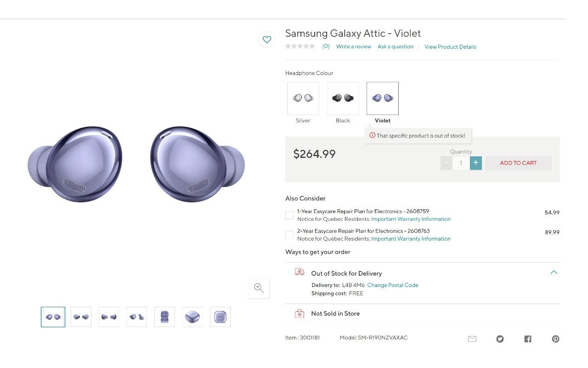Click the quantity input field

click(x=461, y=163)
